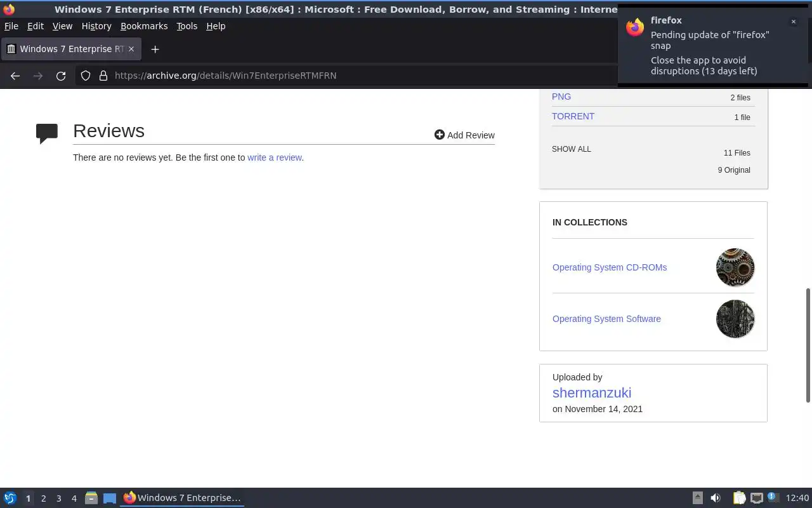Image resolution: width=812 pixels, height=508 pixels.
Task: Click the Firefox logo in the notification
Action: point(635,27)
